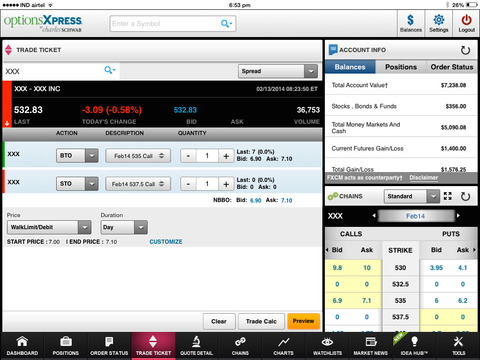Select put bid 6 at strike 535
480x360 pixels.
(436, 300)
